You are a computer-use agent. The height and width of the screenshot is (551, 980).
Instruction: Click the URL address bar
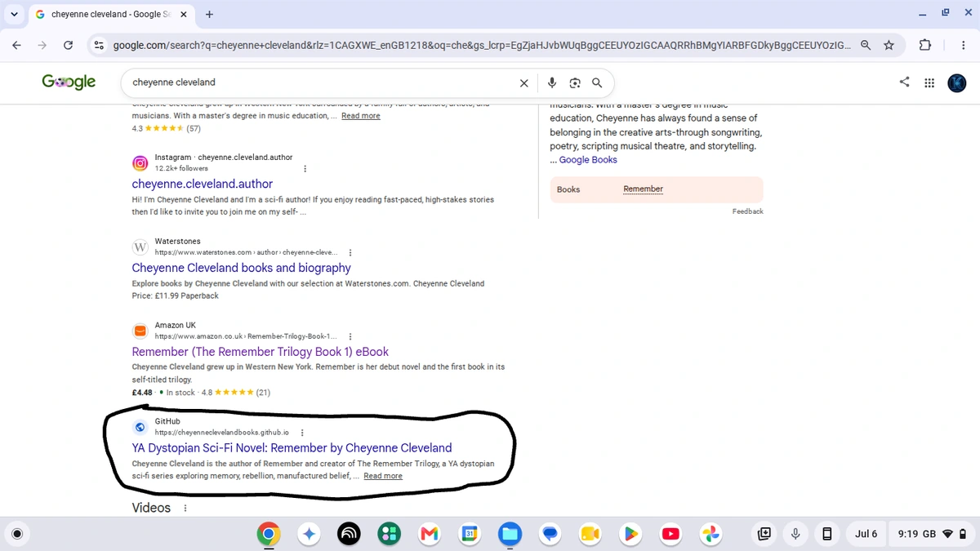480,45
